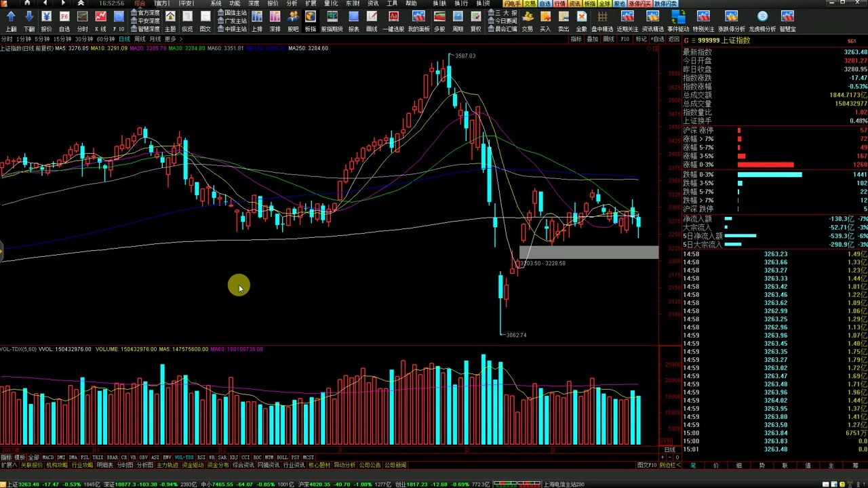Open the 功能 menu

tap(235, 3)
